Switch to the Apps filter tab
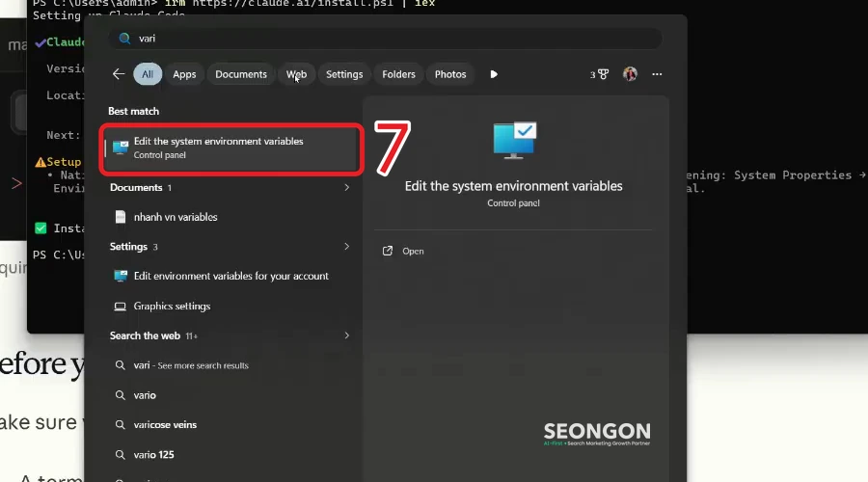868x482 pixels. point(184,74)
